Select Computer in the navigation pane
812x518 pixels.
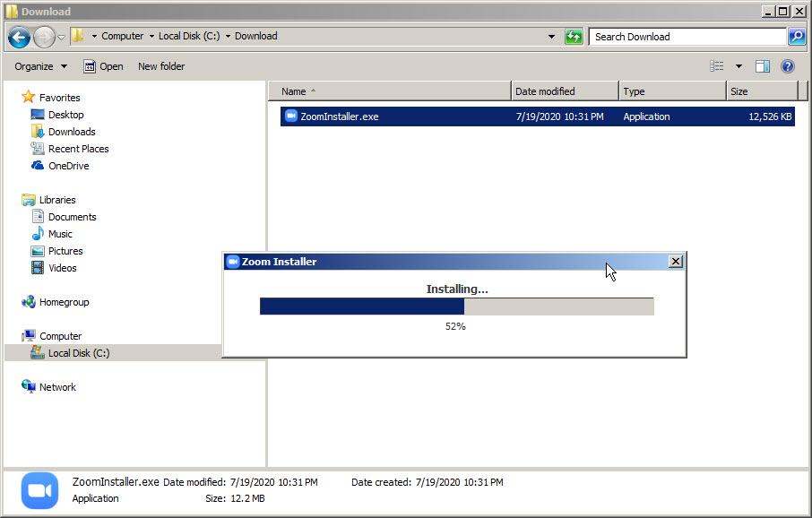coord(60,336)
